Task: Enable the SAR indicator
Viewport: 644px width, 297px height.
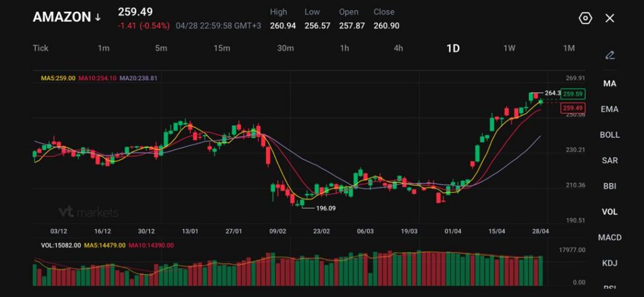Action: point(609,161)
